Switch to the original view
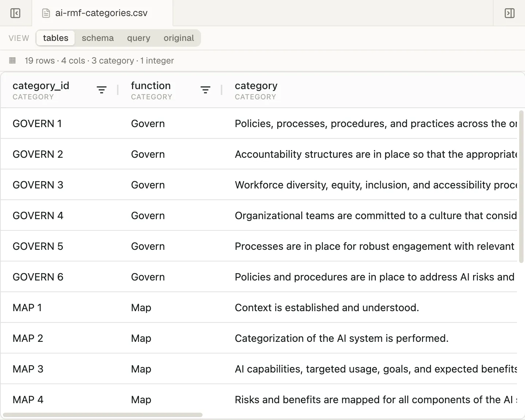Image resolution: width=525 pixels, height=420 pixels. click(179, 38)
